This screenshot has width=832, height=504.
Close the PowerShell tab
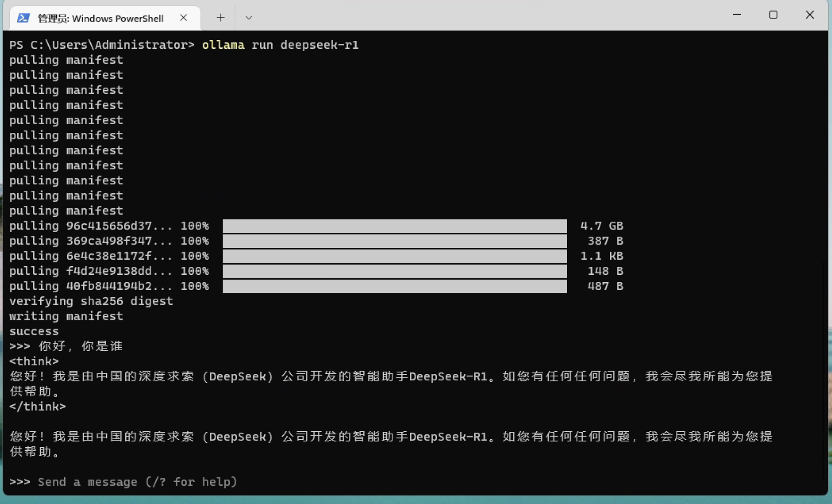click(x=184, y=18)
